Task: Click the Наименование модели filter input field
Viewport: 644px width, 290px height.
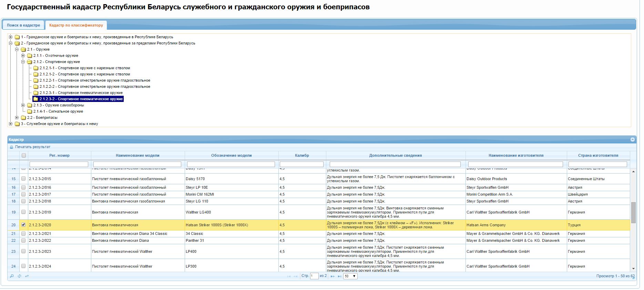Action: [137, 164]
